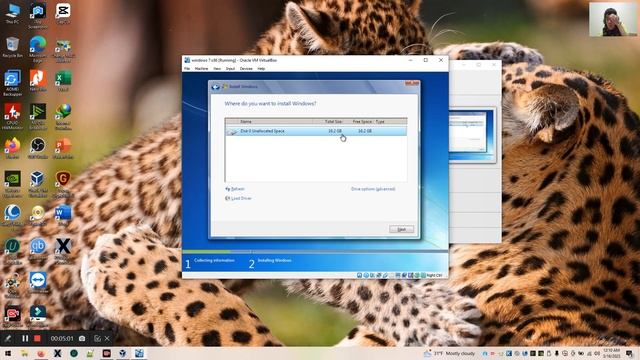Close the recording control bar

(107, 338)
